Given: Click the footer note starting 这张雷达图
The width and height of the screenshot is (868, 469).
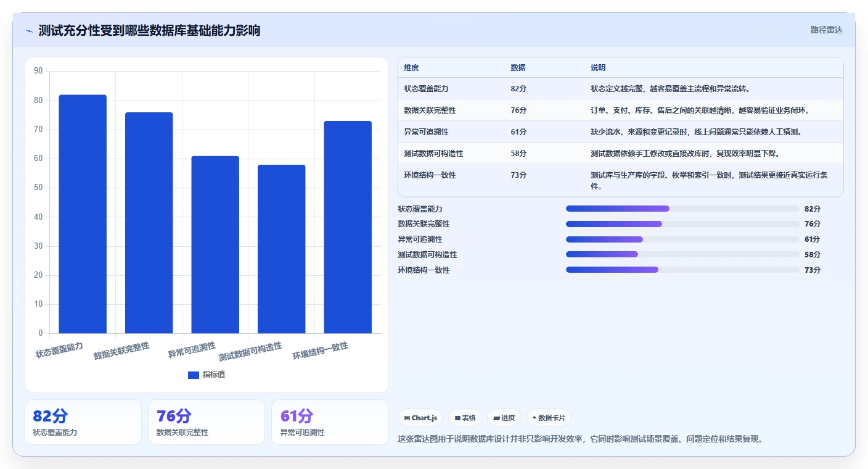Looking at the screenshot, I should [x=581, y=439].
